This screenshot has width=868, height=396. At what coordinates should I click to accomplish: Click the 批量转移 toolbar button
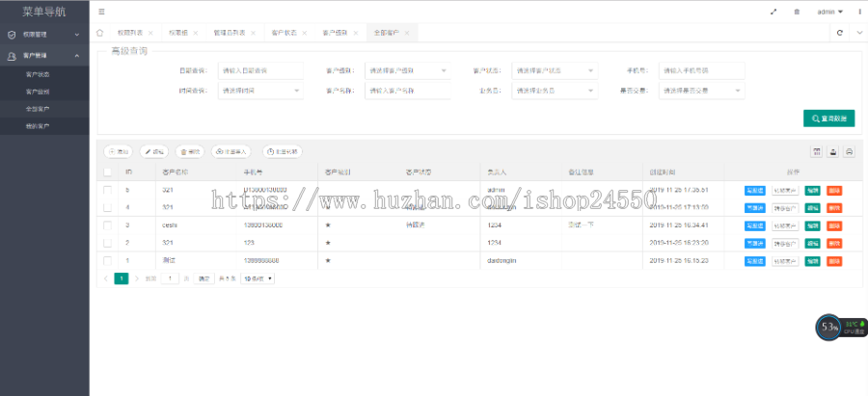(x=283, y=151)
